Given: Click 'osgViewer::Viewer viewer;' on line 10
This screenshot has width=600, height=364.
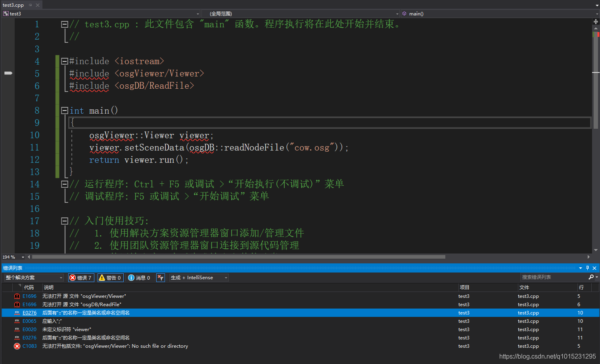Looking at the screenshot, I should (151, 135).
